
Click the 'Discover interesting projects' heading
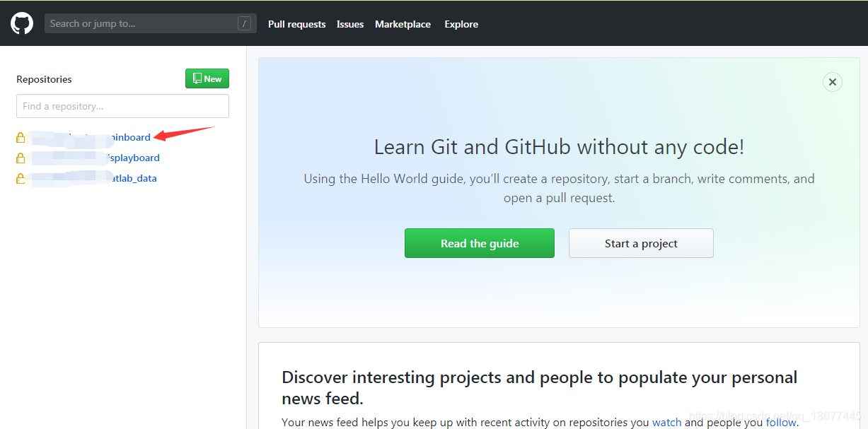pyautogui.click(x=539, y=387)
